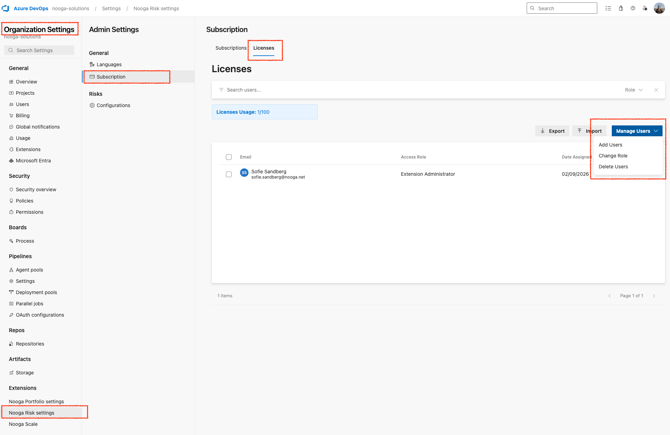Check the select-all users checkbox

tap(229, 157)
